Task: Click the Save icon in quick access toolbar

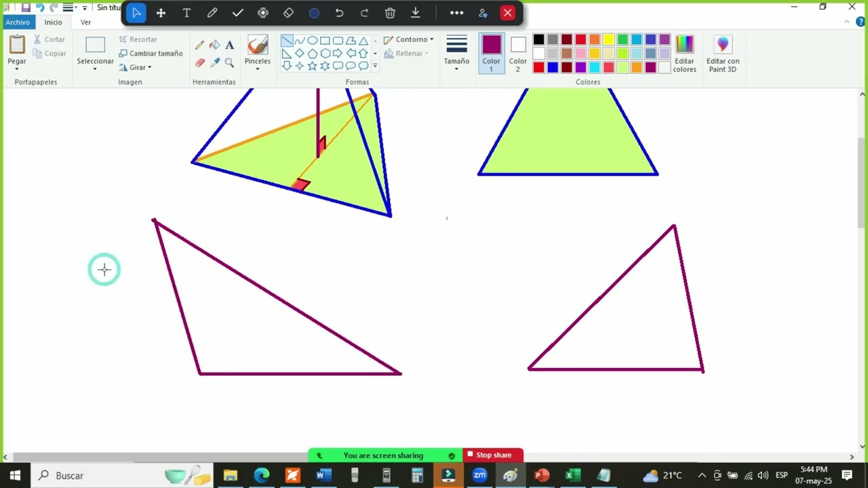Action: (26, 7)
